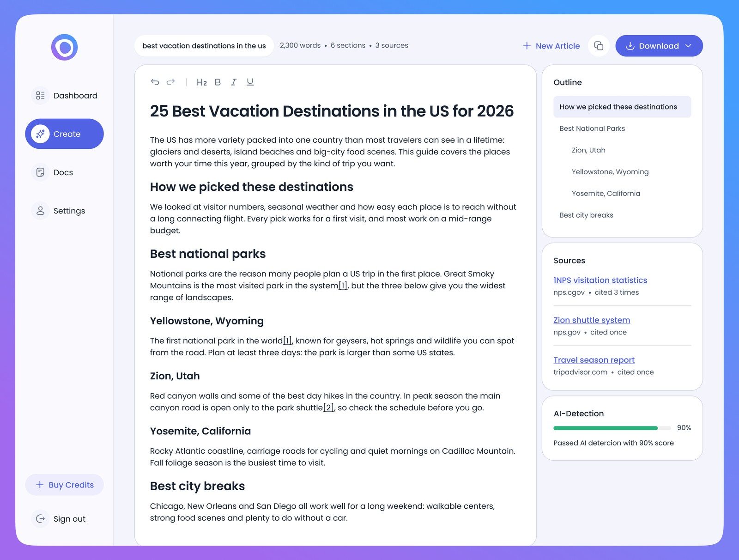The height and width of the screenshot is (560, 739).
Task: Select 'Best National Parks' in the outline
Action: 592,128
